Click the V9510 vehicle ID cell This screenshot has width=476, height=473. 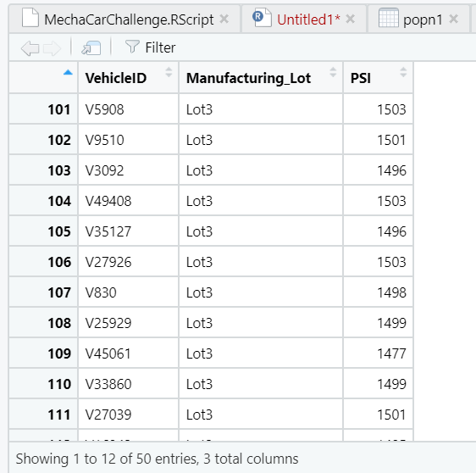128,140
